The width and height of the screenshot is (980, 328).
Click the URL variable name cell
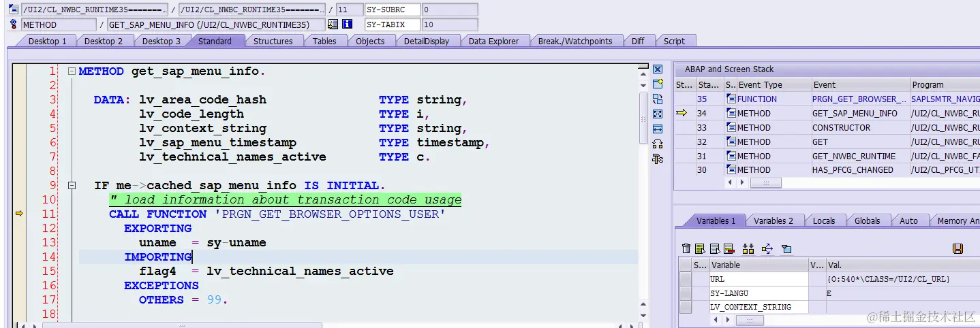[x=759, y=279]
